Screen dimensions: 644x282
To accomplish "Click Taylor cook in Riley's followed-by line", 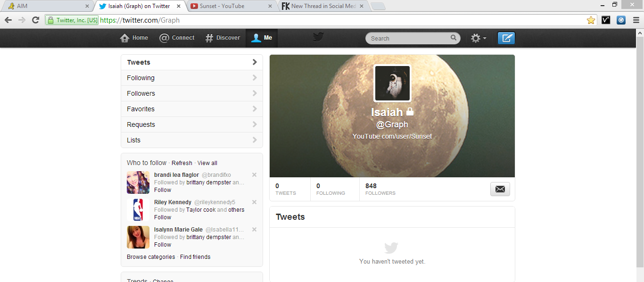I will click(201, 210).
